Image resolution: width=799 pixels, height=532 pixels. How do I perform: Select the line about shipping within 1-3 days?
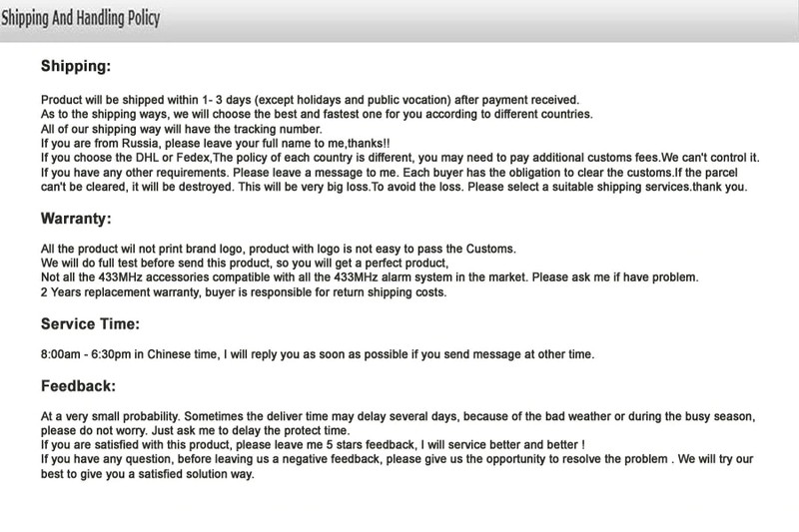310,100
